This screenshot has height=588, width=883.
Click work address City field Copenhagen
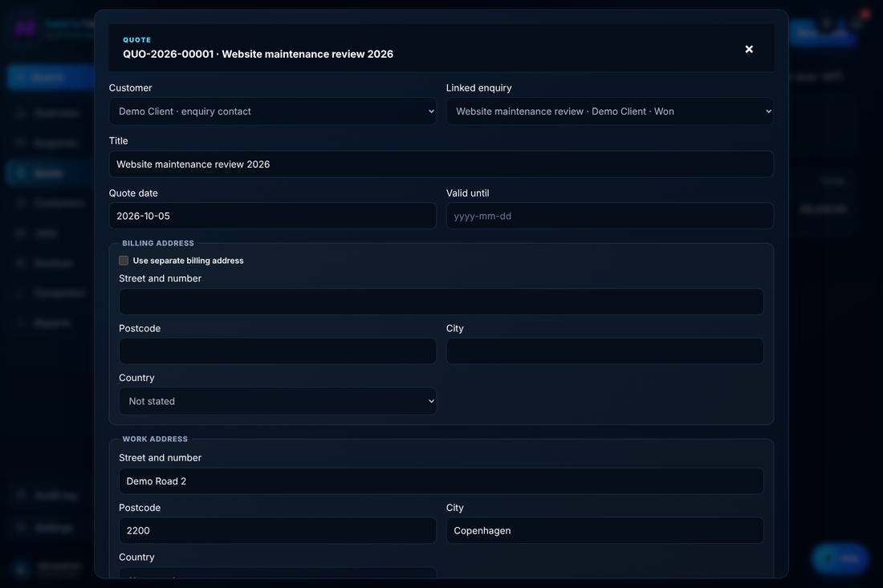tap(604, 530)
